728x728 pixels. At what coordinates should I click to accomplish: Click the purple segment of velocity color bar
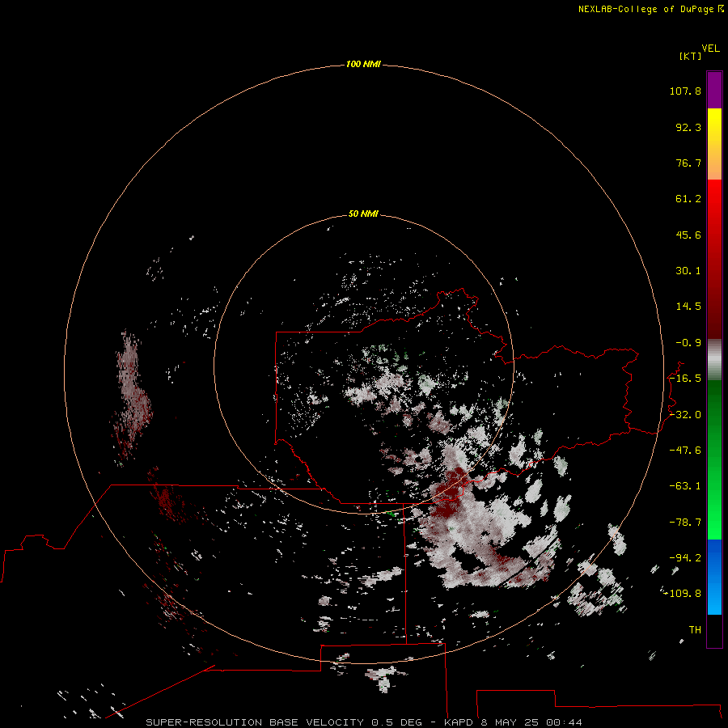(714, 91)
